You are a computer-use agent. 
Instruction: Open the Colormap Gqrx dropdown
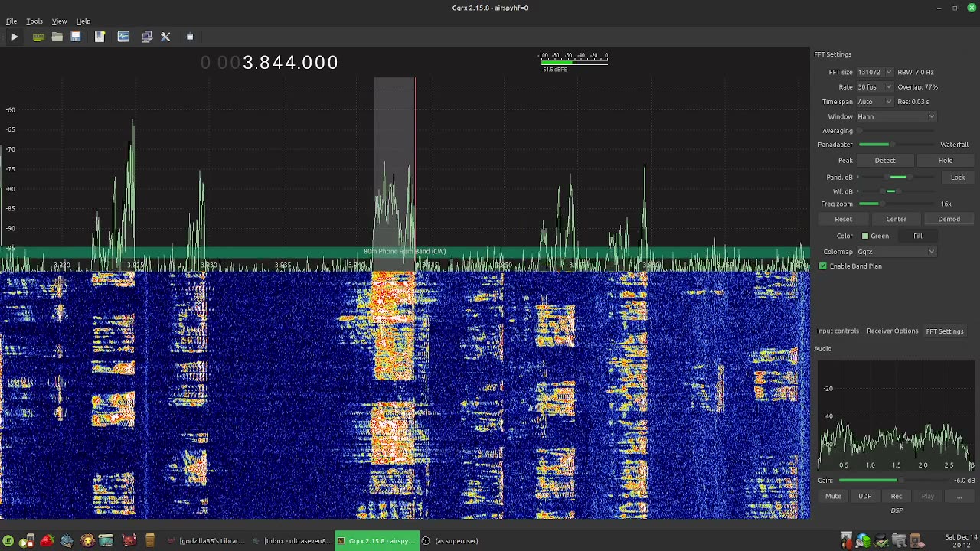point(896,252)
